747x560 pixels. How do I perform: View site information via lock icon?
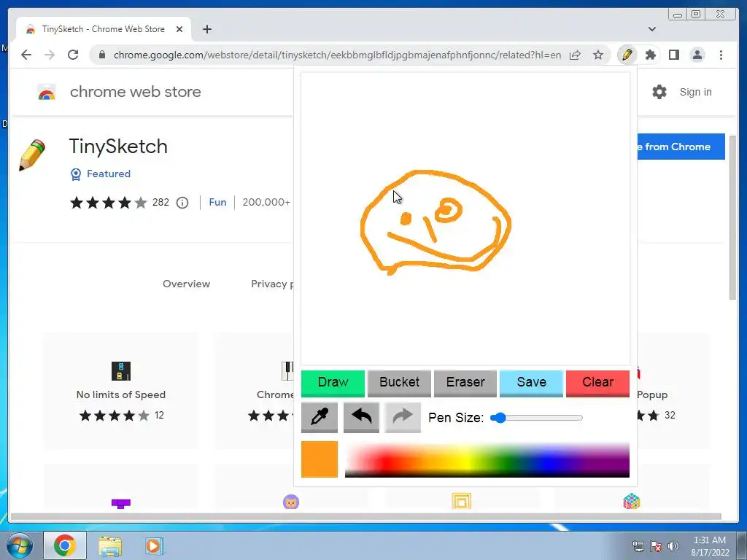(101, 55)
